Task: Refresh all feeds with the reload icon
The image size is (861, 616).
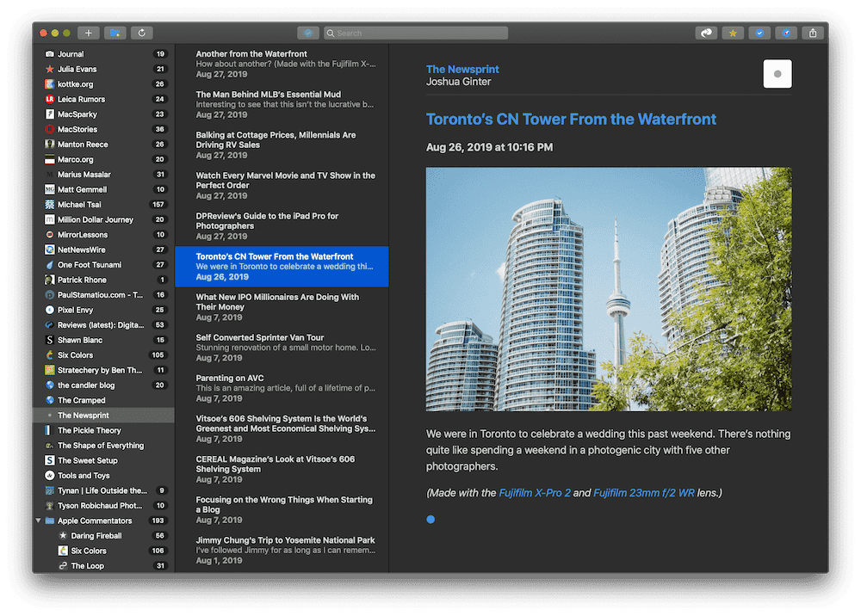Action: pyautogui.click(x=142, y=33)
